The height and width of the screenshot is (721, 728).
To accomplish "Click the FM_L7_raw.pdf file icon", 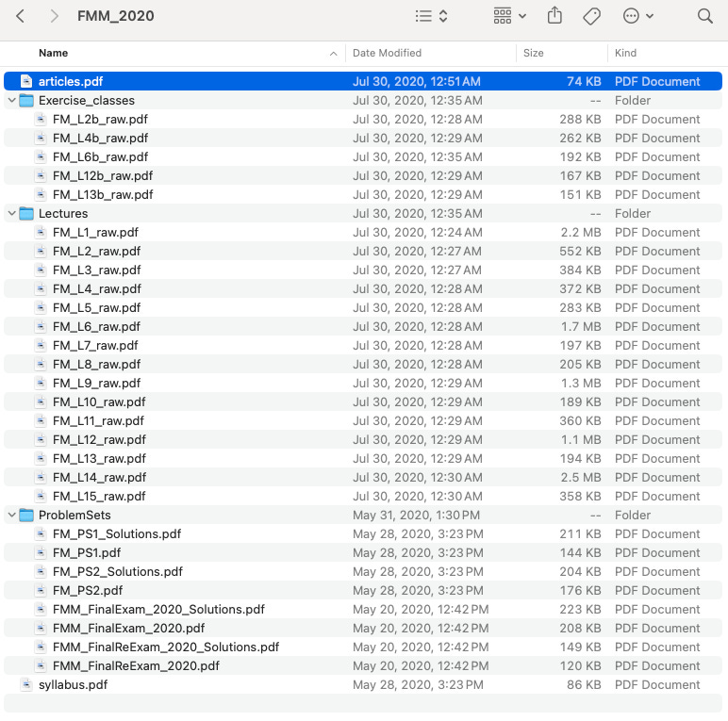I will (41, 345).
